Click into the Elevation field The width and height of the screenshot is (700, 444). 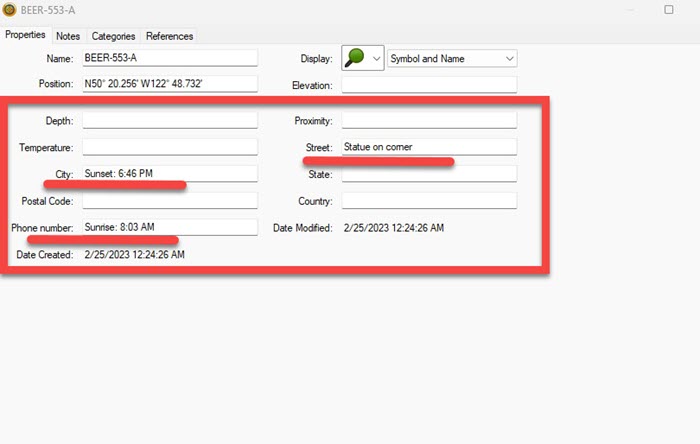click(x=429, y=84)
